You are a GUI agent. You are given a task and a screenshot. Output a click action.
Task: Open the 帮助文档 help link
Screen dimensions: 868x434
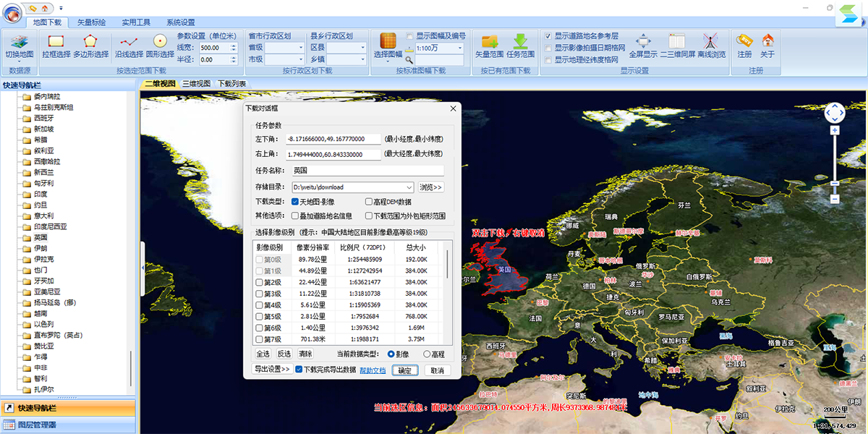pos(373,370)
